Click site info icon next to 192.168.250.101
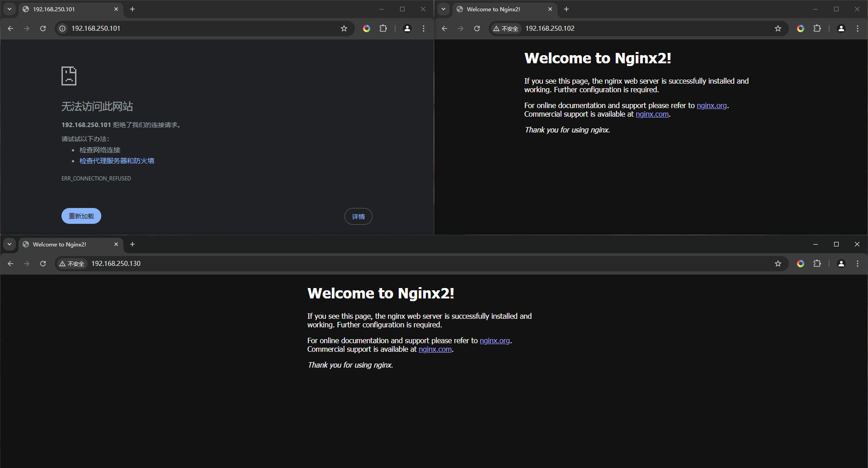 point(62,28)
